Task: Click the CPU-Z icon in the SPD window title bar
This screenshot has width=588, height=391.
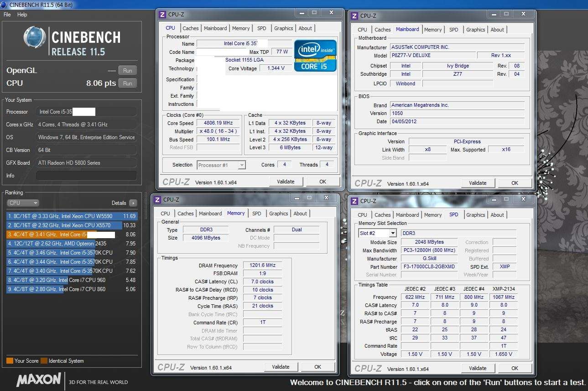Action: click(x=354, y=201)
